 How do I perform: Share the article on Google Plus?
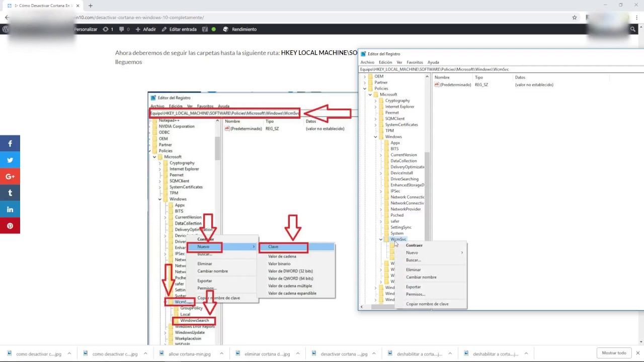point(10,176)
